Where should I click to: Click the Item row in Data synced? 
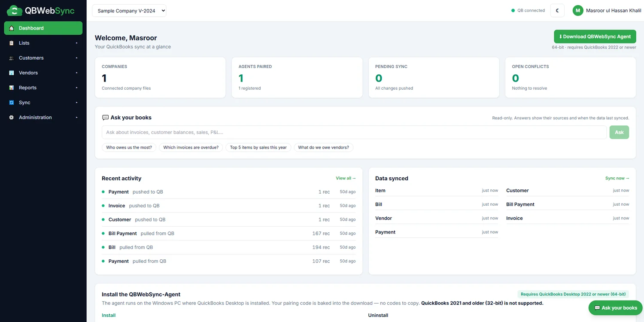pos(437,191)
